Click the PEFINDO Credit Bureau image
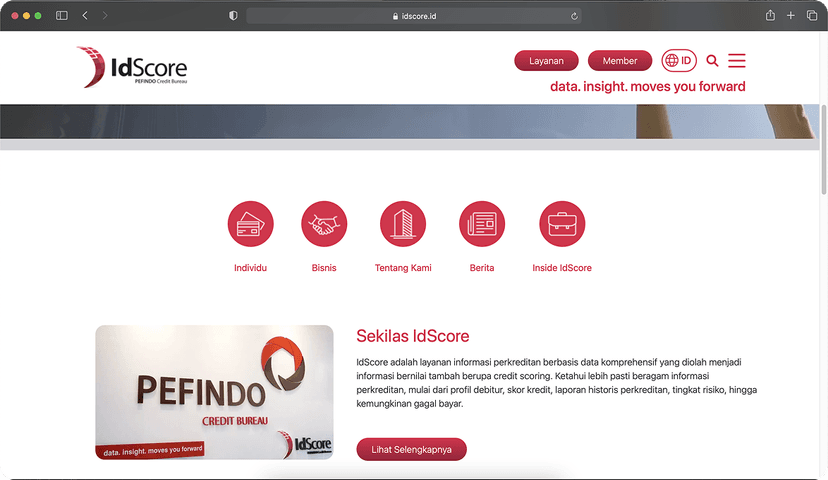Image resolution: width=828 pixels, height=480 pixels. click(x=214, y=392)
